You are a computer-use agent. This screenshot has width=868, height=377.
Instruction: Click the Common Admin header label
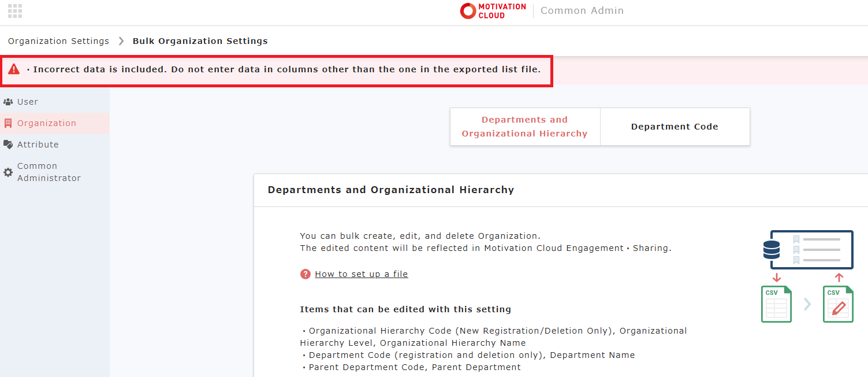pos(582,11)
